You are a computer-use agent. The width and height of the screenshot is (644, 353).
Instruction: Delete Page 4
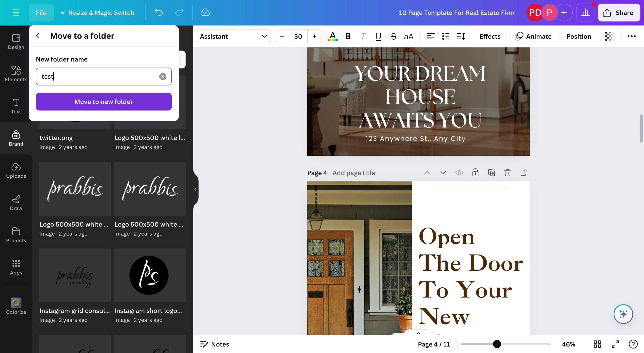[507, 173]
